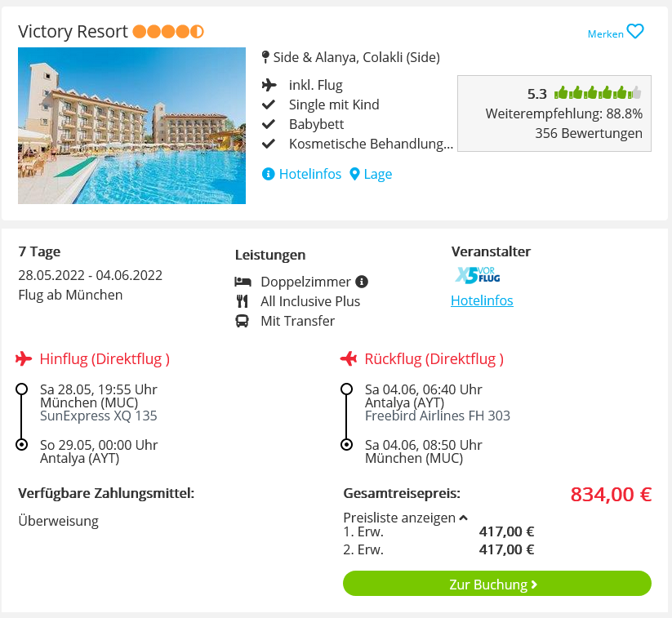Click the 5.3 thumbs-up rating bar

tap(598, 92)
